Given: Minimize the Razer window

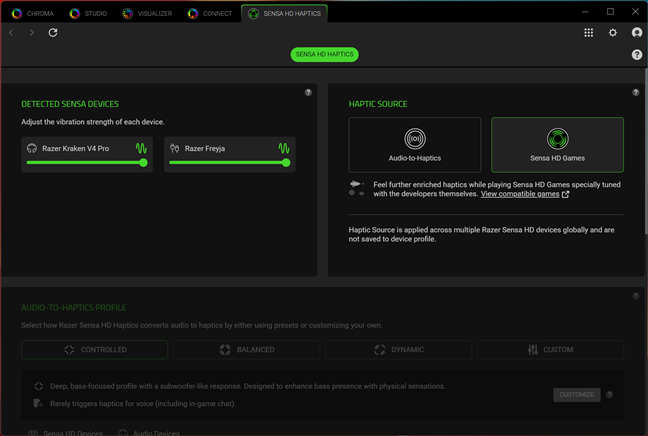Looking at the screenshot, I should [585, 12].
